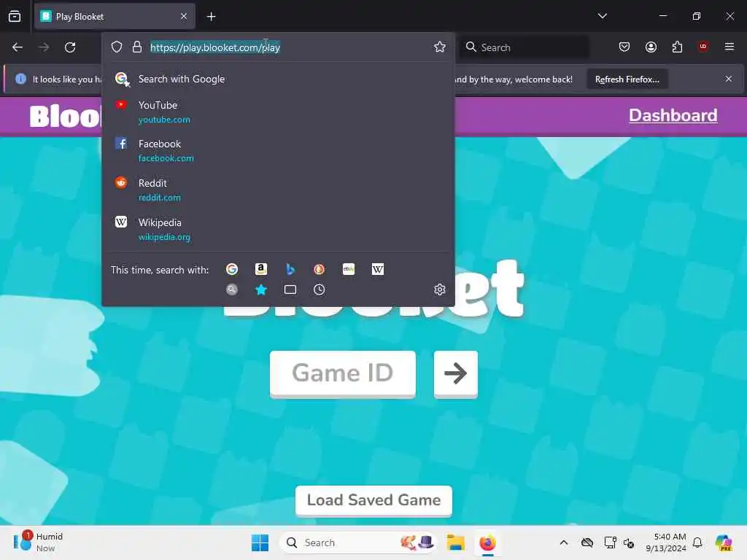Go back to the previous page
This screenshot has height=560, width=747.
pyautogui.click(x=18, y=47)
